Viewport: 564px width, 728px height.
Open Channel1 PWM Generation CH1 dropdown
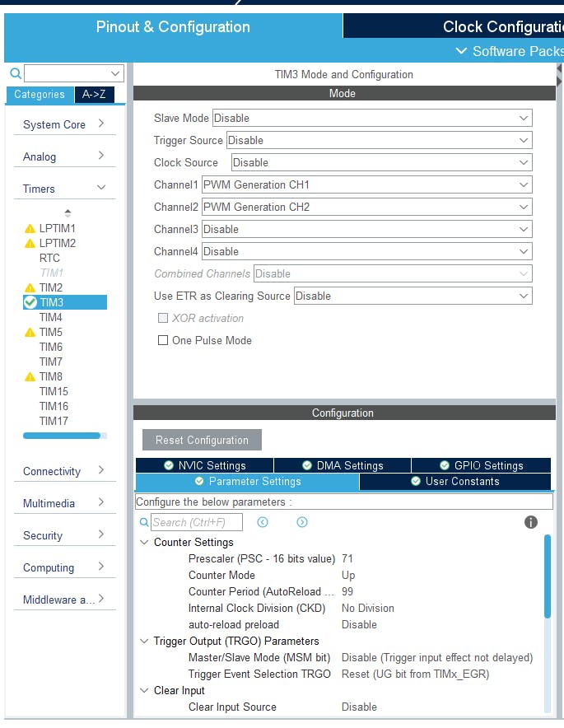point(366,184)
